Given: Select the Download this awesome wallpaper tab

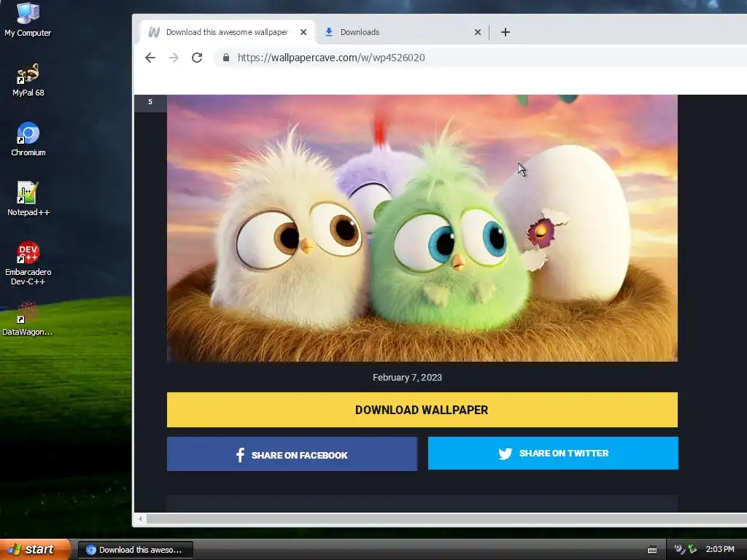Looking at the screenshot, I should coord(228,32).
